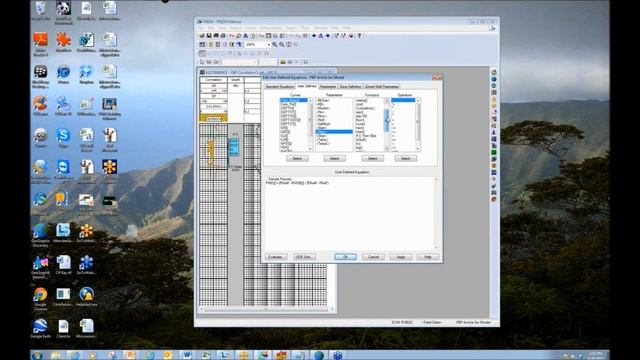
Task: Click the Depth column header in log window
Action: tap(236, 80)
